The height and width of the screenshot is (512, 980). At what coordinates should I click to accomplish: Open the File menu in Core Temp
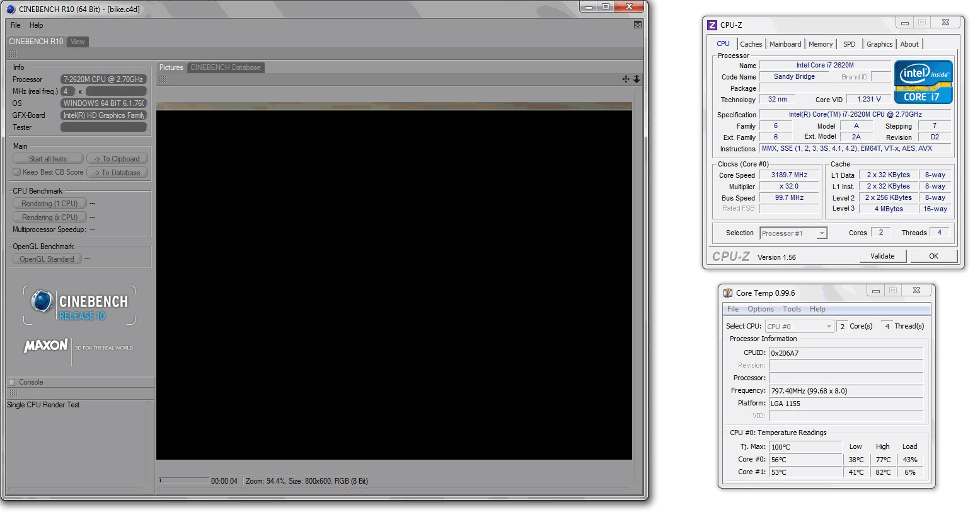(x=733, y=309)
